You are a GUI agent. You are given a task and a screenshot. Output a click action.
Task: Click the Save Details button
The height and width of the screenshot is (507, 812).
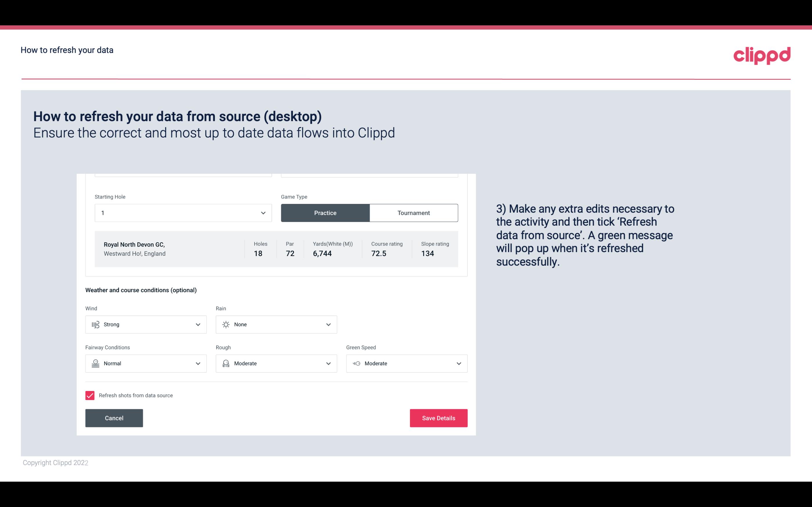pyautogui.click(x=438, y=418)
